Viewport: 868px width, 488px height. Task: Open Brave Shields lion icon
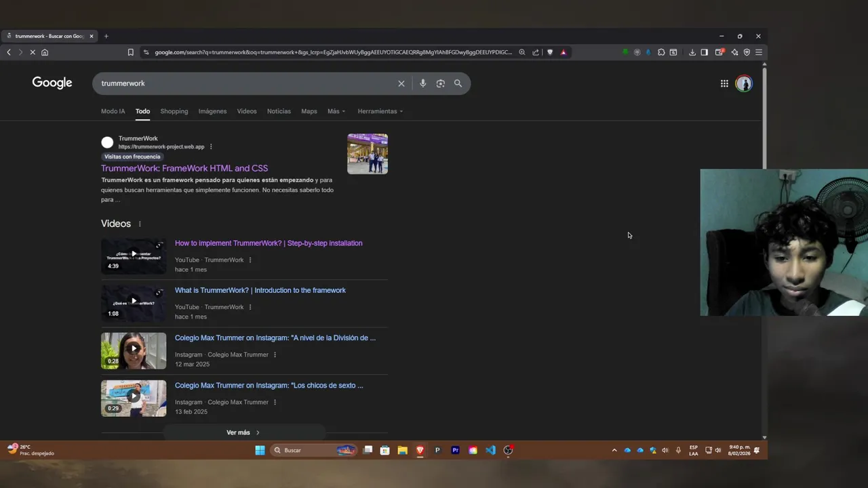coord(550,52)
